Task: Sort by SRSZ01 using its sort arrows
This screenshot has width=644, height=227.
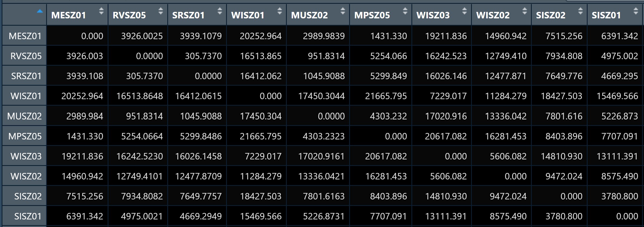Action: (x=220, y=11)
